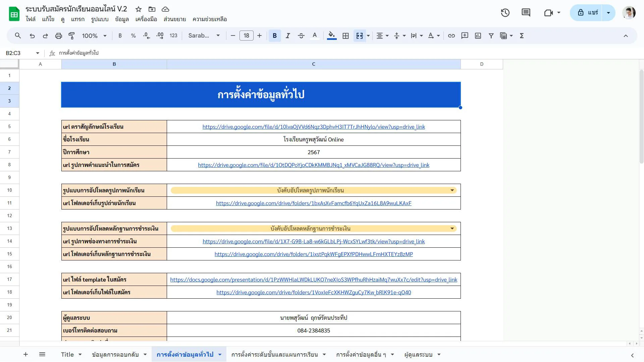Open payment proof upload mode dropdown
The image size is (644, 362).
point(314,229)
